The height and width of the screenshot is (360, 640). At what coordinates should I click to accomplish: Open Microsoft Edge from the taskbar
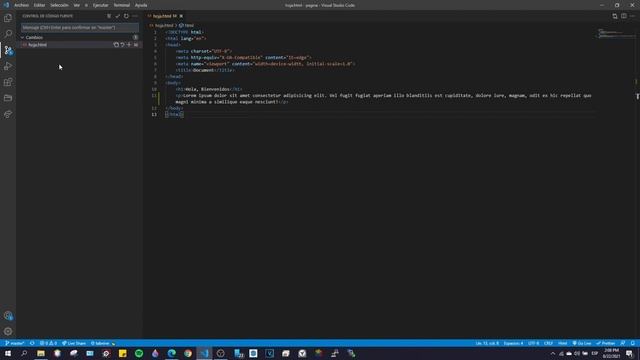[x=171, y=353]
